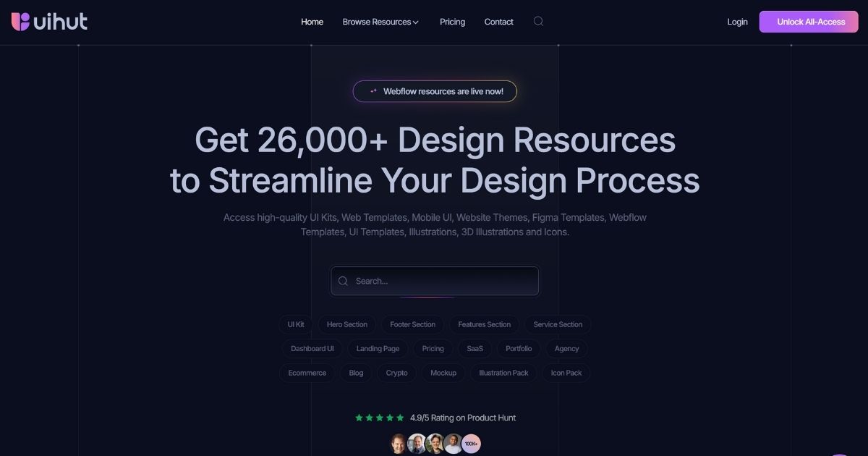Screen dimensions: 868x456
Task: Click the Login link
Action: [x=737, y=22]
